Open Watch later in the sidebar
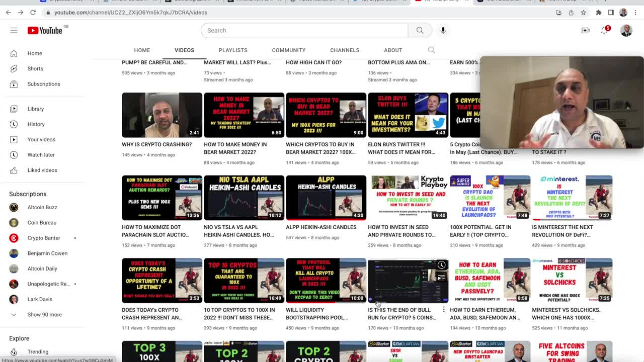This screenshot has height=362, width=644. point(42,155)
